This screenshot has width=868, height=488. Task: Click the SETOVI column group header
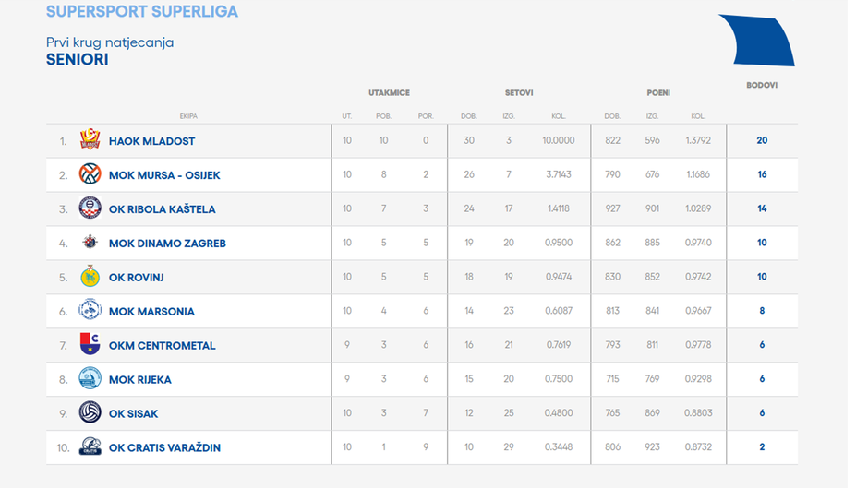point(519,93)
